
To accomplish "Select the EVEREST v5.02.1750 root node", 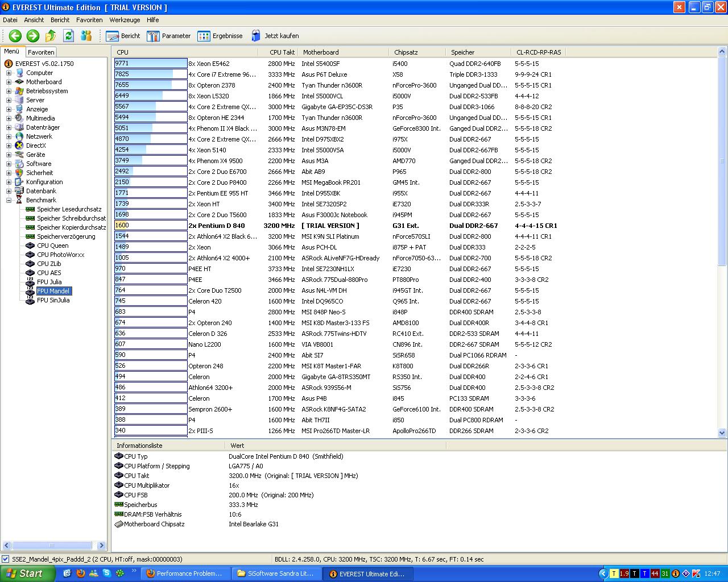I will [44, 64].
